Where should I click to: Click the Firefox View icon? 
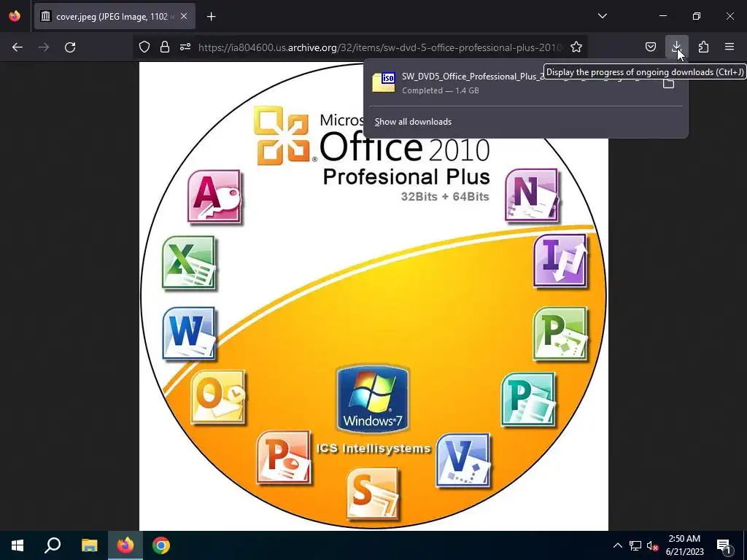point(15,16)
